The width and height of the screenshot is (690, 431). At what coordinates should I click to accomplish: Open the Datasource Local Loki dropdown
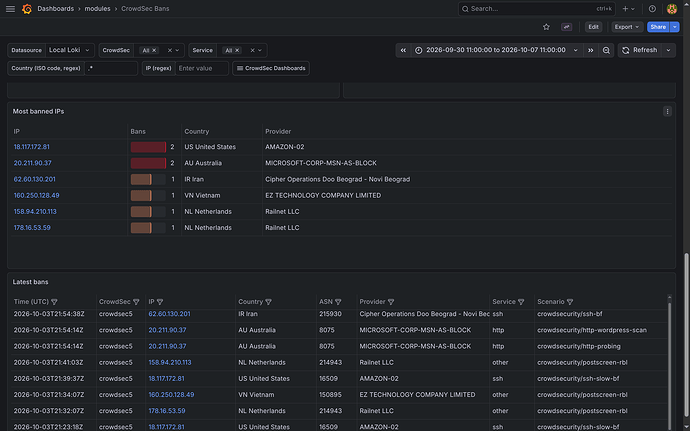point(70,50)
